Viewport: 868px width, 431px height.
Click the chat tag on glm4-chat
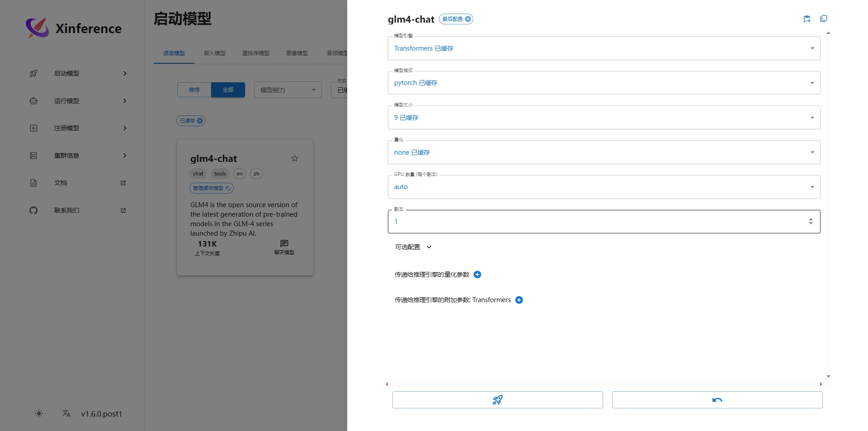pos(198,174)
